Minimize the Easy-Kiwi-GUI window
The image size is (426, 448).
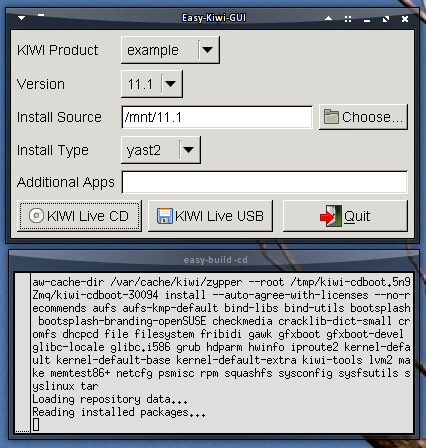(367, 20)
